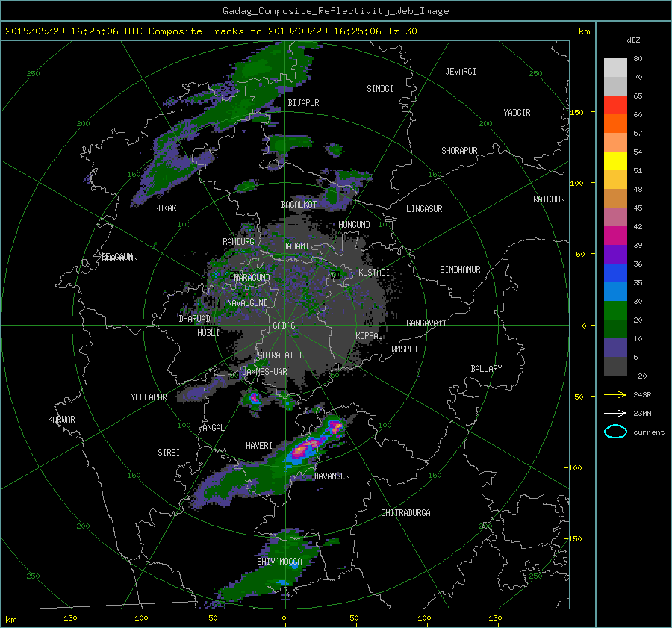Click the LINGASUR city label
672x628 pixels.
(424, 209)
